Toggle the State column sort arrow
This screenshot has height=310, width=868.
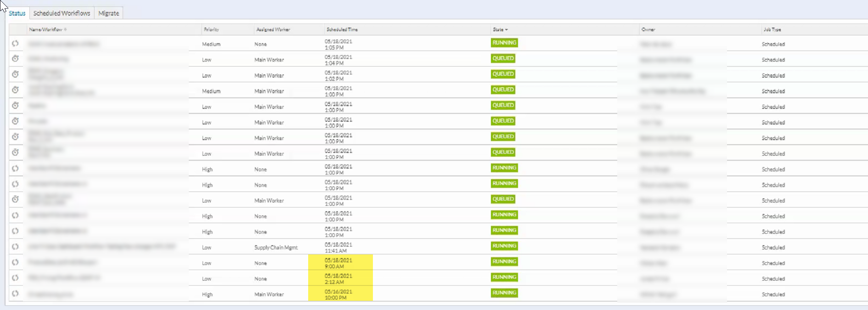click(x=506, y=29)
